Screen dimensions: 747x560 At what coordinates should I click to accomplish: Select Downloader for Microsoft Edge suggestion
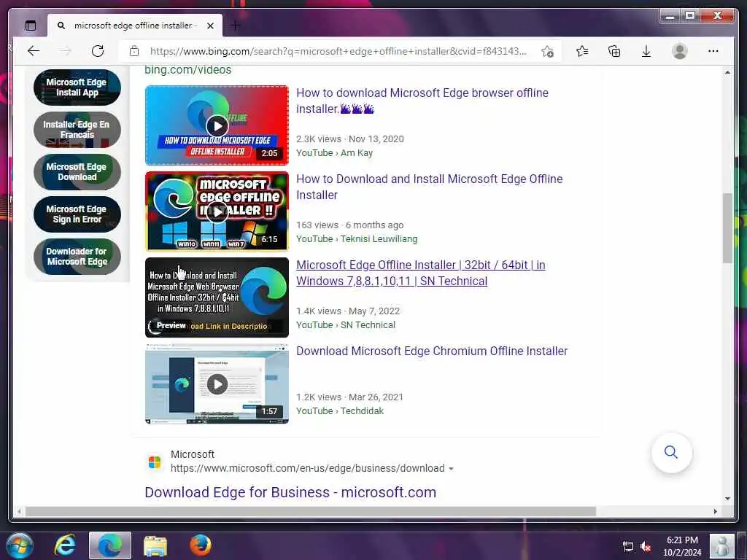pyautogui.click(x=77, y=257)
